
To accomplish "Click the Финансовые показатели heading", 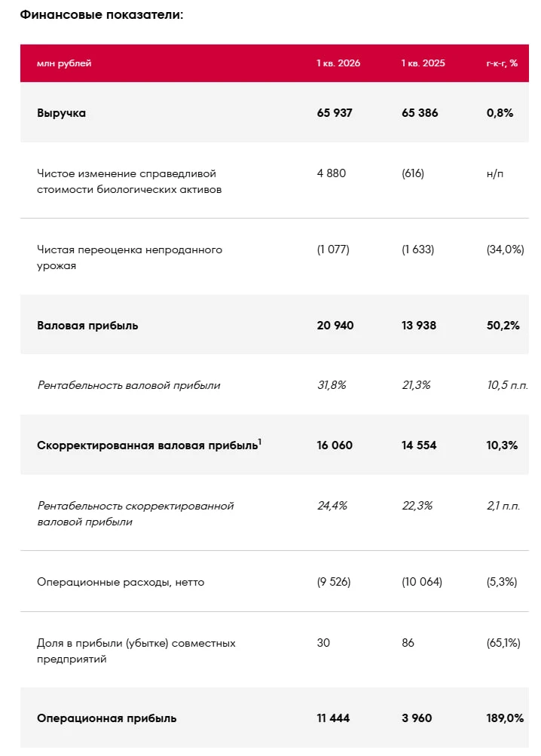I will coord(102,14).
